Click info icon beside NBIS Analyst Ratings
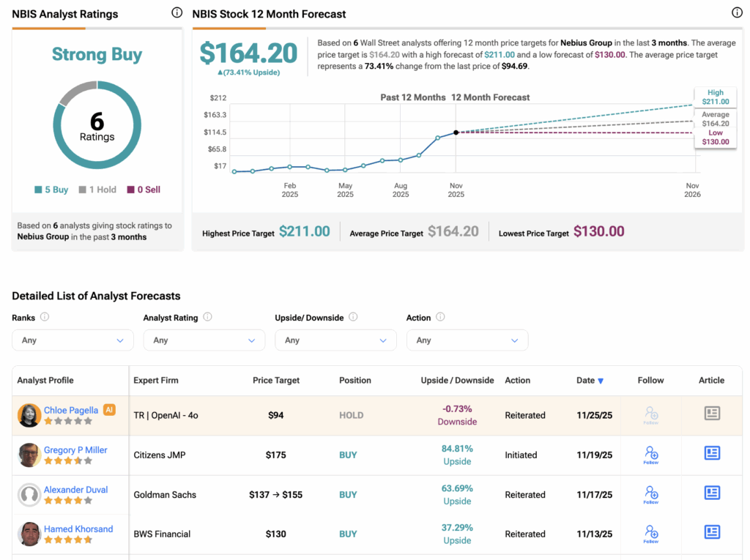 [x=177, y=12]
